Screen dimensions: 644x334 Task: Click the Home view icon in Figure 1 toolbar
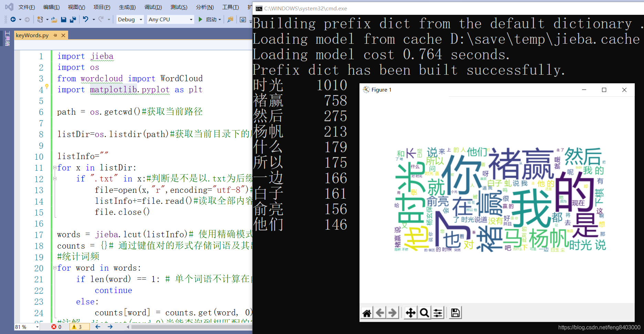pyautogui.click(x=367, y=312)
